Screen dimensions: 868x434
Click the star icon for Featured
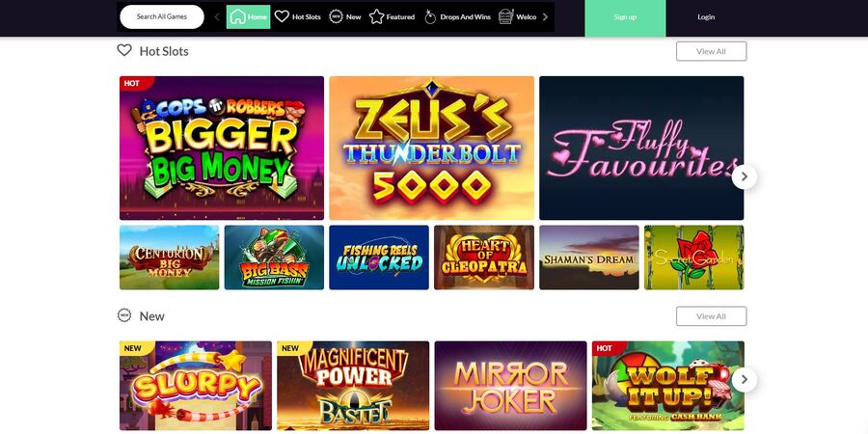[376, 16]
